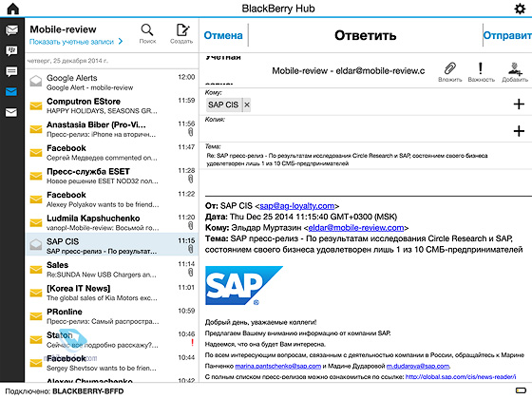Tap the Добавить contact icon

click(515, 72)
